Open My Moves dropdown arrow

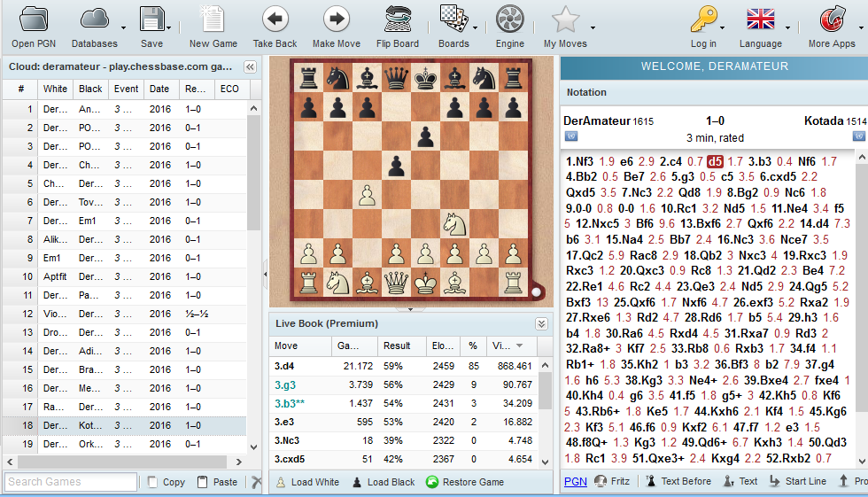[593, 27]
